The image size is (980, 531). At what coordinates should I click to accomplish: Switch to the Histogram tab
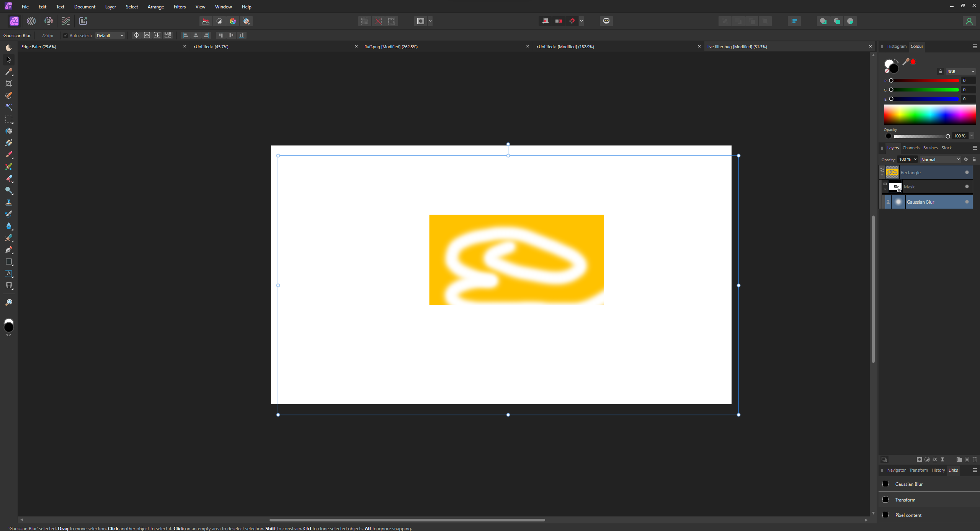[x=897, y=46]
